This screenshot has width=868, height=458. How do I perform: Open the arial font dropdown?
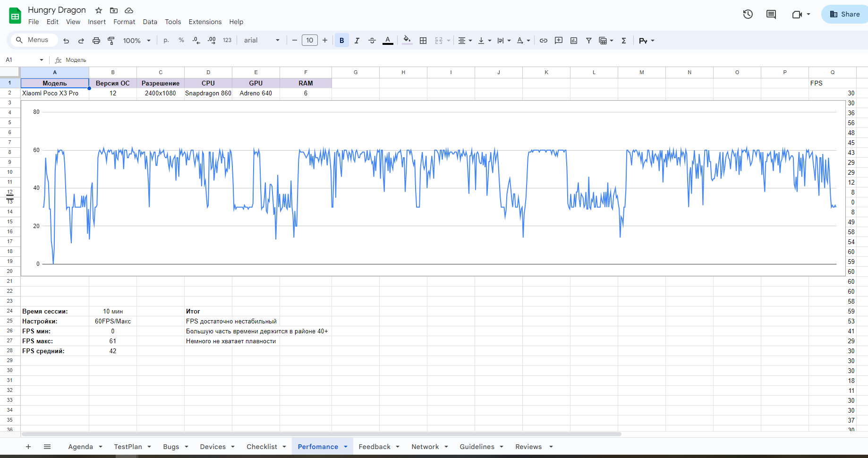tap(262, 41)
